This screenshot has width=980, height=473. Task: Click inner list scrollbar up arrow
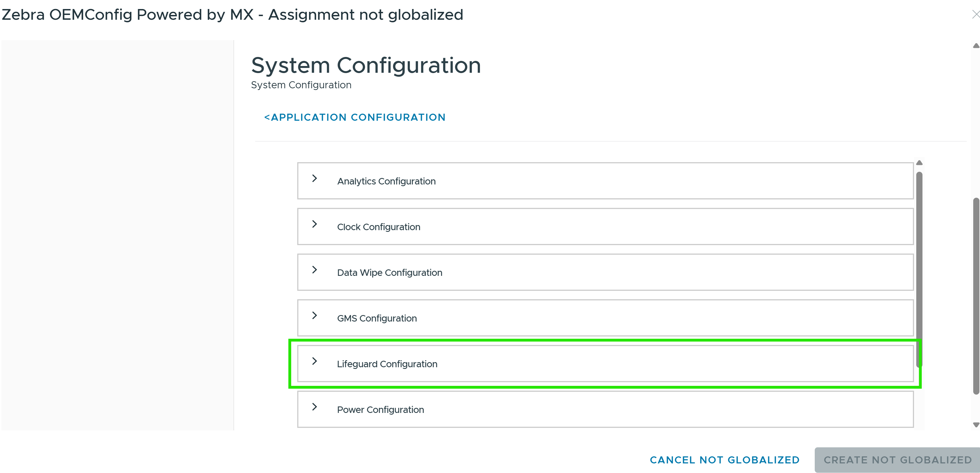[x=919, y=163]
